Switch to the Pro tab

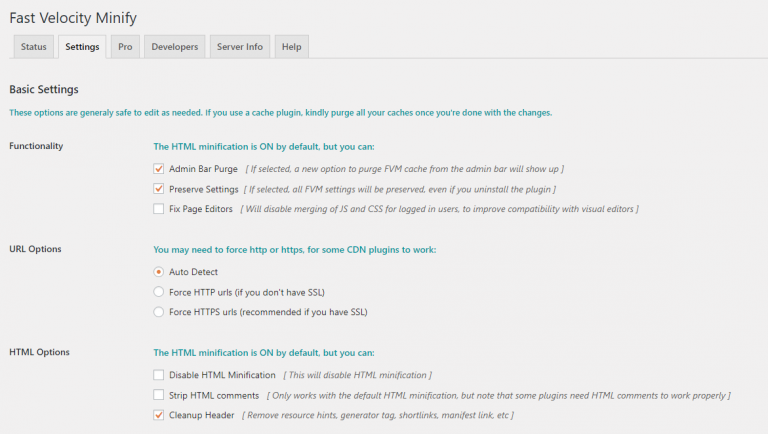125,47
